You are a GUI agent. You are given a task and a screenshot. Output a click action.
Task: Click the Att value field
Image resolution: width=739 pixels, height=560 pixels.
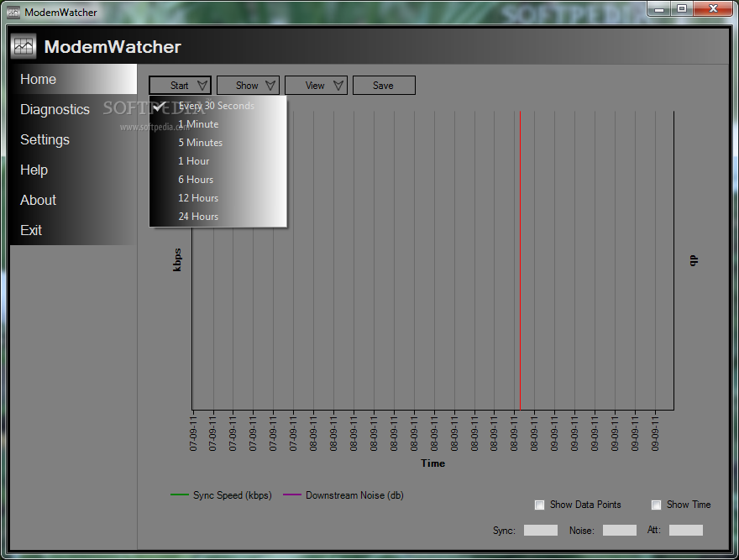tap(686, 531)
